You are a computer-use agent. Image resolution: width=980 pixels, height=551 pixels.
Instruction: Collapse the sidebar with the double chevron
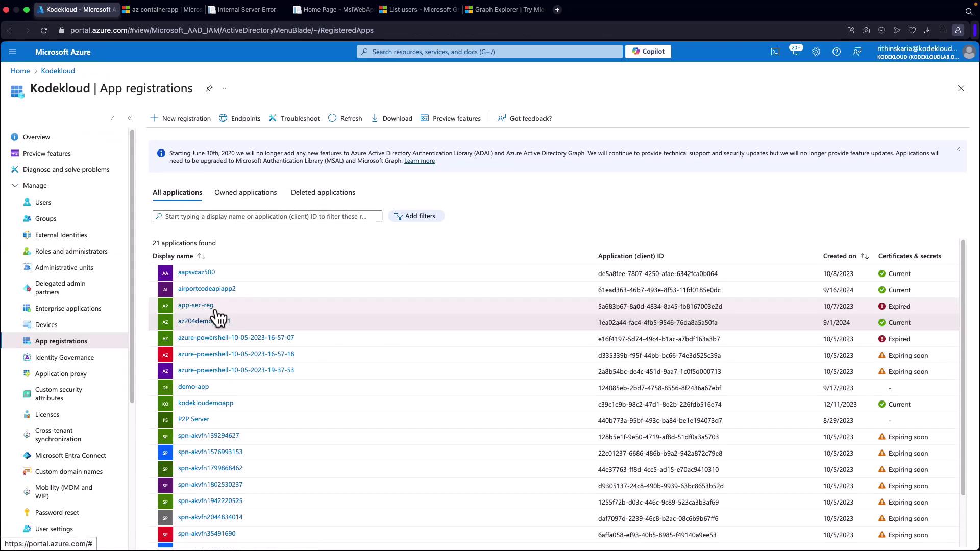(130, 118)
